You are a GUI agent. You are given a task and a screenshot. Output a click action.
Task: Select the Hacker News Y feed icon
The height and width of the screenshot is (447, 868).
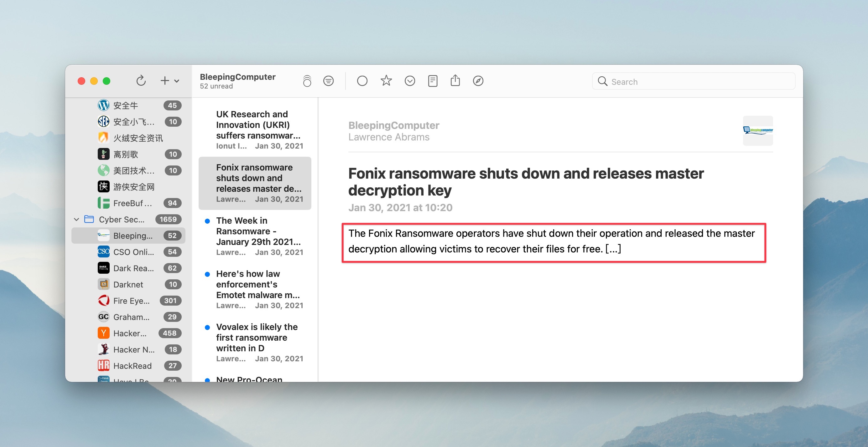pyautogui.click(x=103, y=333)
